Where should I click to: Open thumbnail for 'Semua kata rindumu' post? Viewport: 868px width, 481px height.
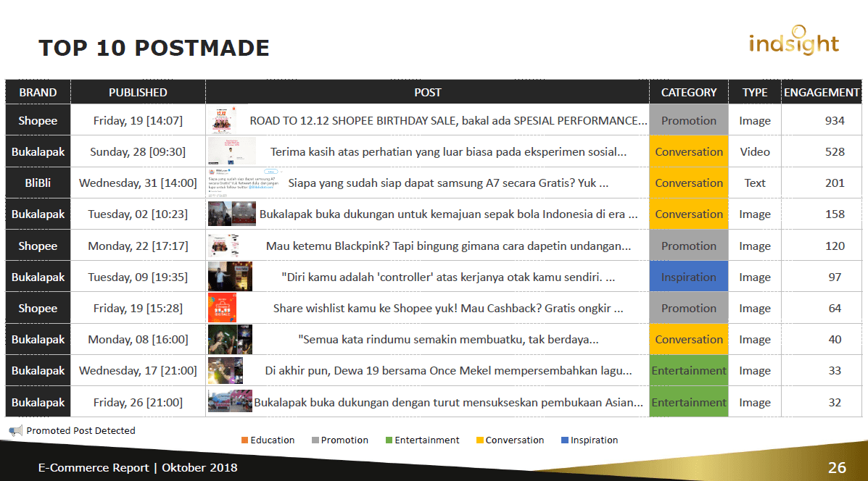click(231, 340)
